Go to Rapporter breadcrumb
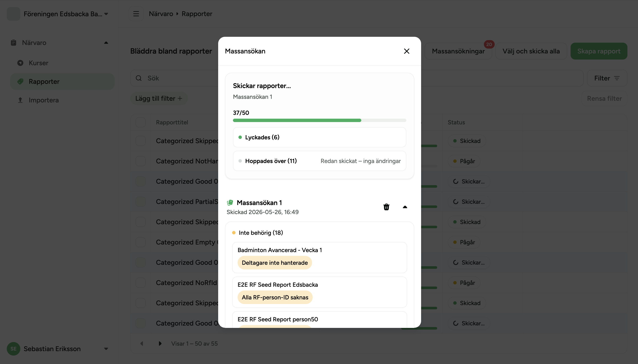 pos(197,14)
